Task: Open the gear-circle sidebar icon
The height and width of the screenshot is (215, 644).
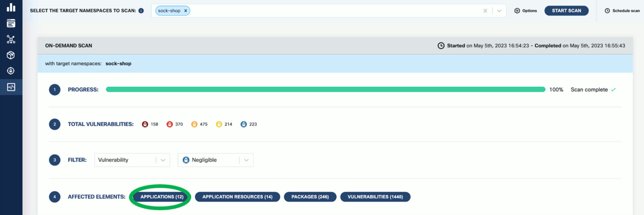Action: 11,71
